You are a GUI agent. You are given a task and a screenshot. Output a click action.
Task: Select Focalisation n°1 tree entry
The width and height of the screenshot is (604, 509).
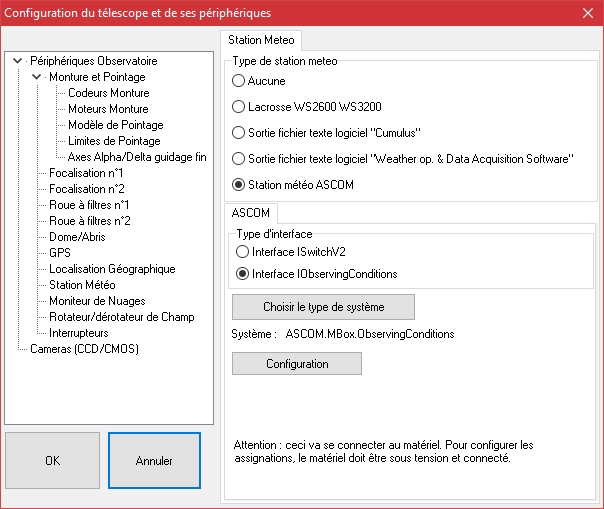coord(86,173)
